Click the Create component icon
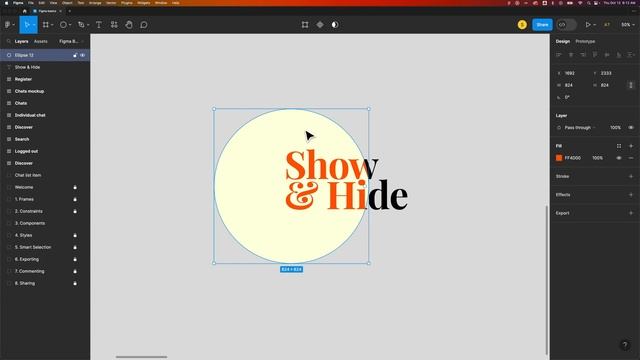This screenshot has width=640, height=360. click(320, 25)
